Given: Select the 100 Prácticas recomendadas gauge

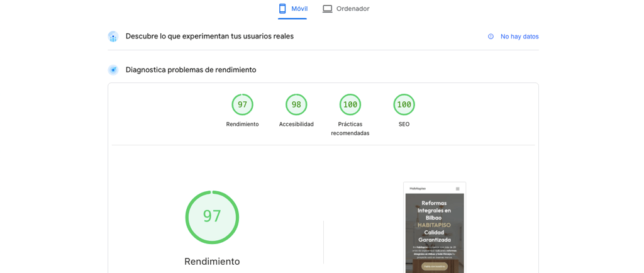Looking at the screenshot, I should (350, 104).
